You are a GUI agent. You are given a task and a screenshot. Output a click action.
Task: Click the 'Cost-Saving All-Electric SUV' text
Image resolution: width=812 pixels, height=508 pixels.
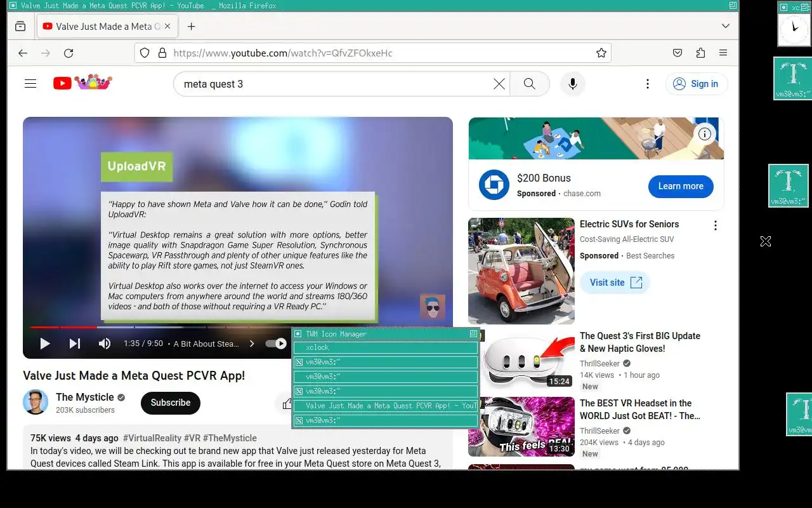[x=627, y=239]
